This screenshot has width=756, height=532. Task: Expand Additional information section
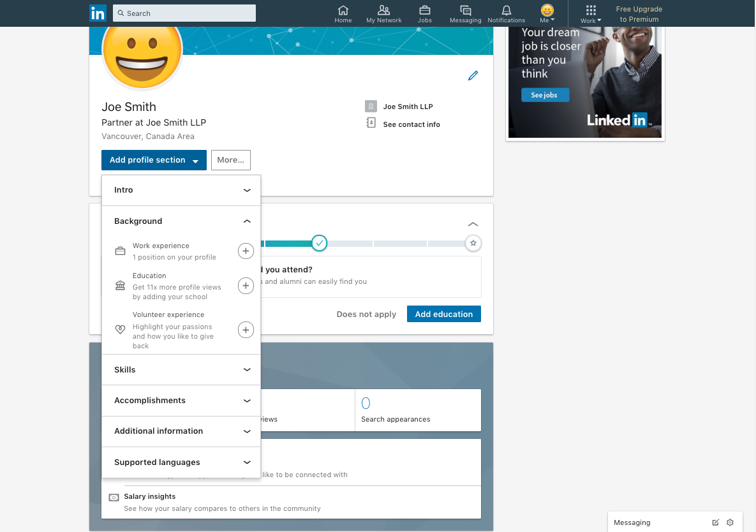click(181, 431)
